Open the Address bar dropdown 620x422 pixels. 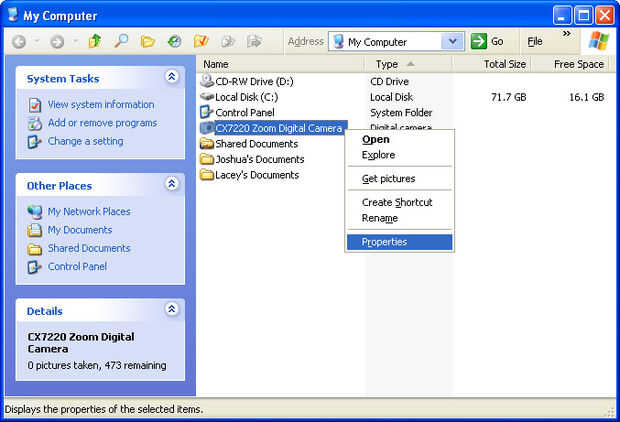[x=453, y=41]
